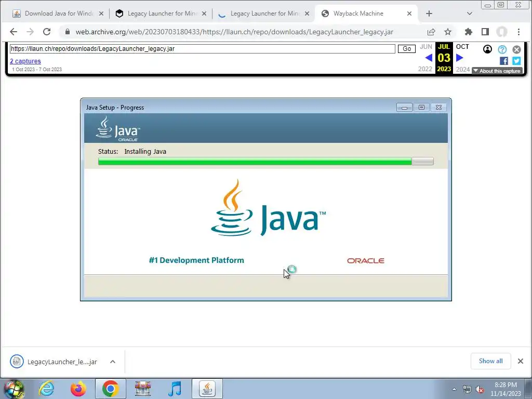The height and width of the screenshot is (399, 532).
Task: Open Wayback user account icon
Action: 487,49
